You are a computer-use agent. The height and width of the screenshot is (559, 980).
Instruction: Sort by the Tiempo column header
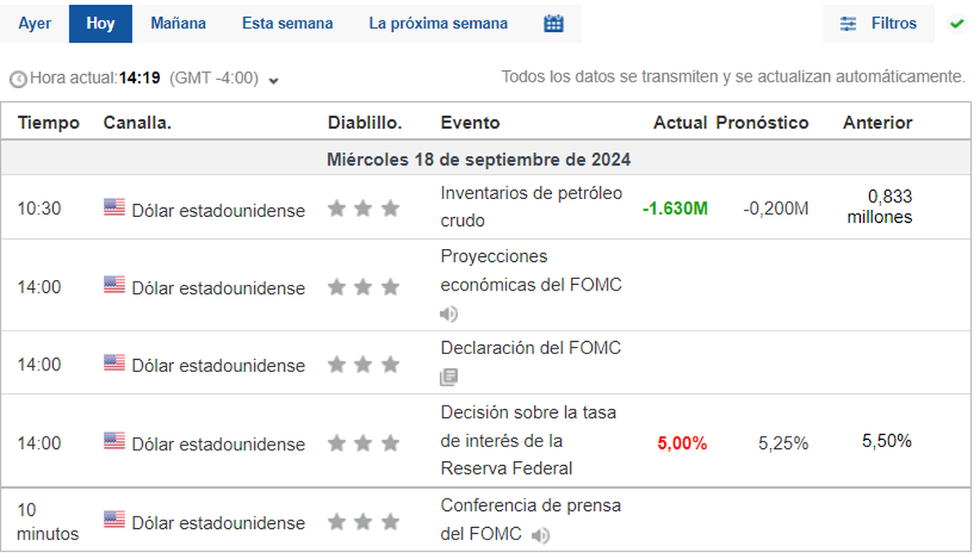(49, 122)
